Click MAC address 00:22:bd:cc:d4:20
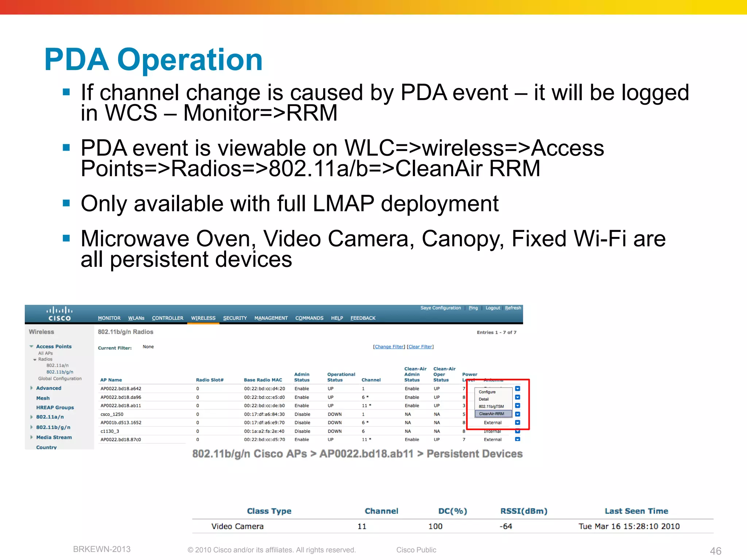Screen dimensions: 747x560 tap(264, 389)
